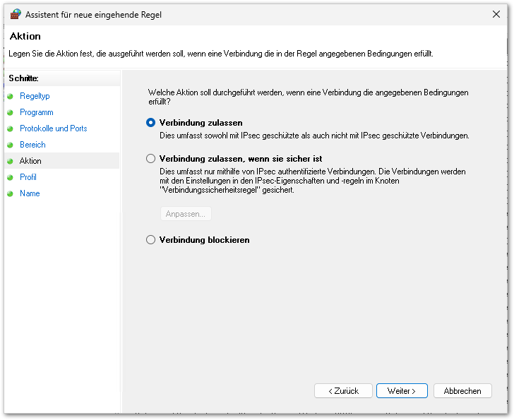Viewport: 514px width, 420px height.
Task: Click the Weiter button
Action: [x=402, y=391]
